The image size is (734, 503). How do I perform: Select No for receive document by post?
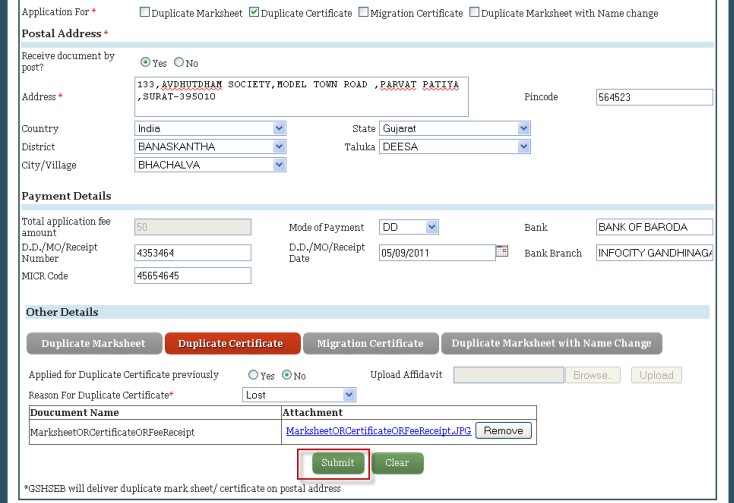(179, 63)
